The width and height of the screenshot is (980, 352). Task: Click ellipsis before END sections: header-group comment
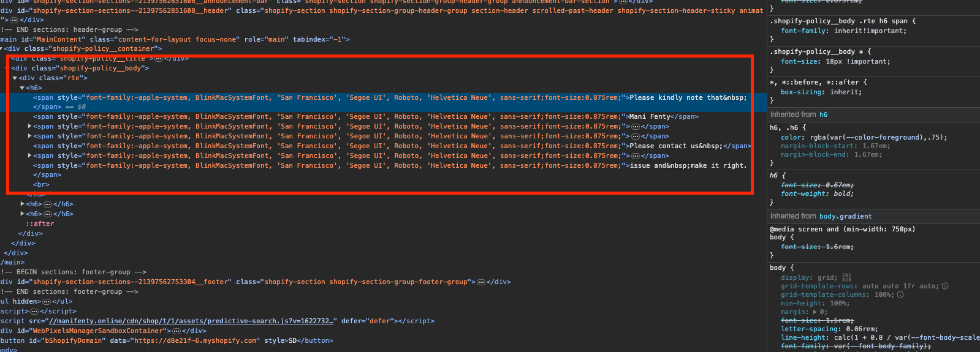13,20
